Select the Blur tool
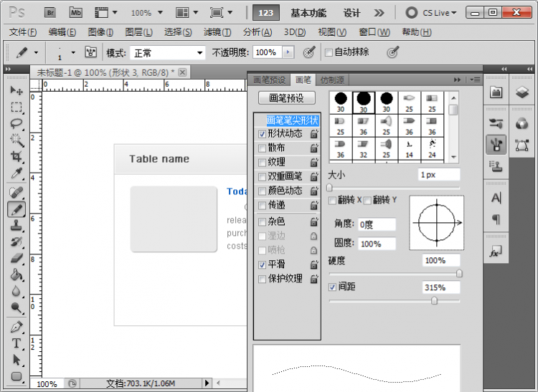 click(16, 291)
